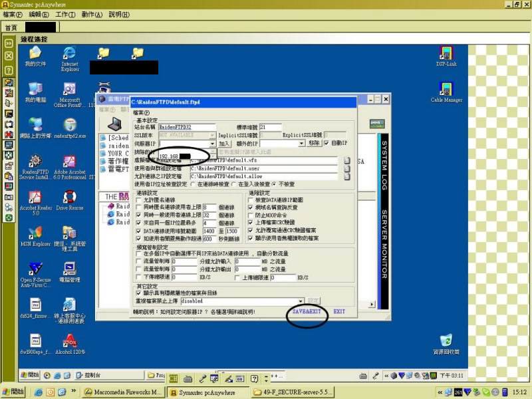The image size is (532, 399).
Task: Open SSL版本 dropdown
Action: [x=212, y=136]
